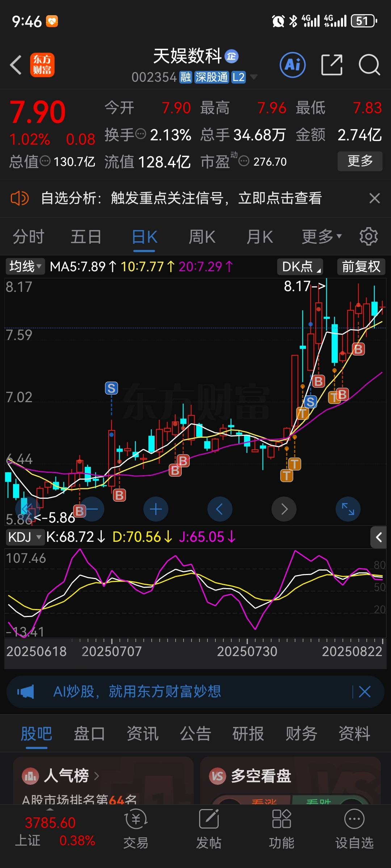
Task: Switch to the 月K chart tab
Action: (x=260, y=237)
